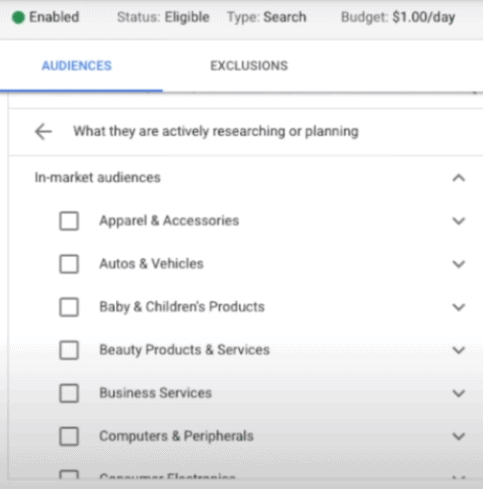The width and height of the screenshot is (483, 489).
Task: Expand Baby & Children's Products chevron
Action: tap(459, 307)
